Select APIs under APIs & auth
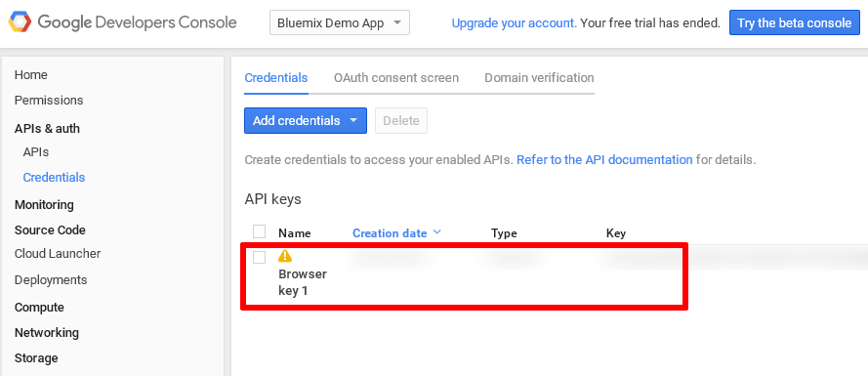 tap(36, 151)
